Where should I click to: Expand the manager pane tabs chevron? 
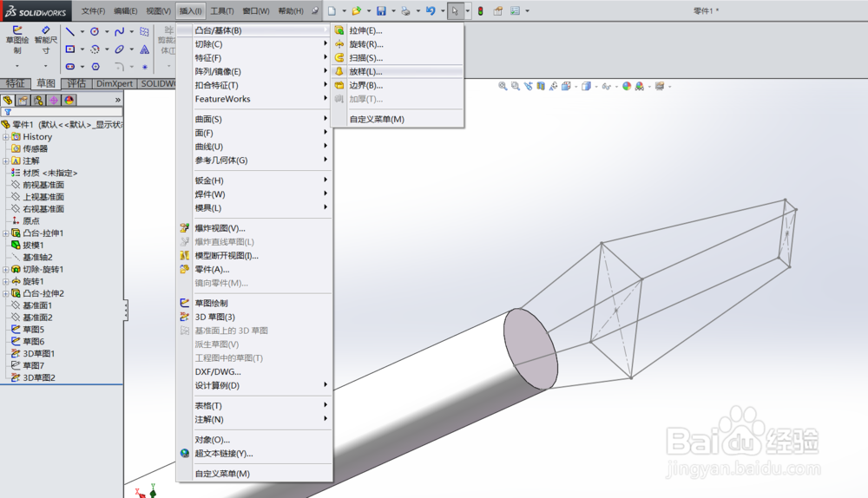click(117, 100)
